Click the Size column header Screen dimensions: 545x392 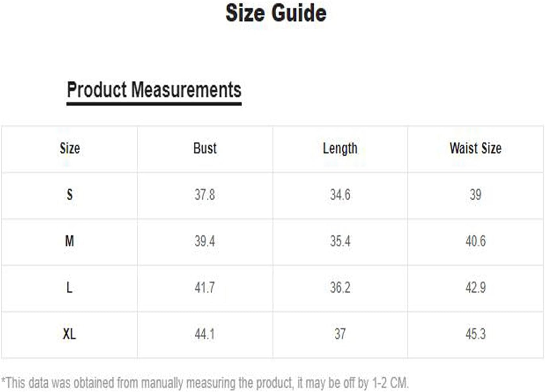click(70, 148)
